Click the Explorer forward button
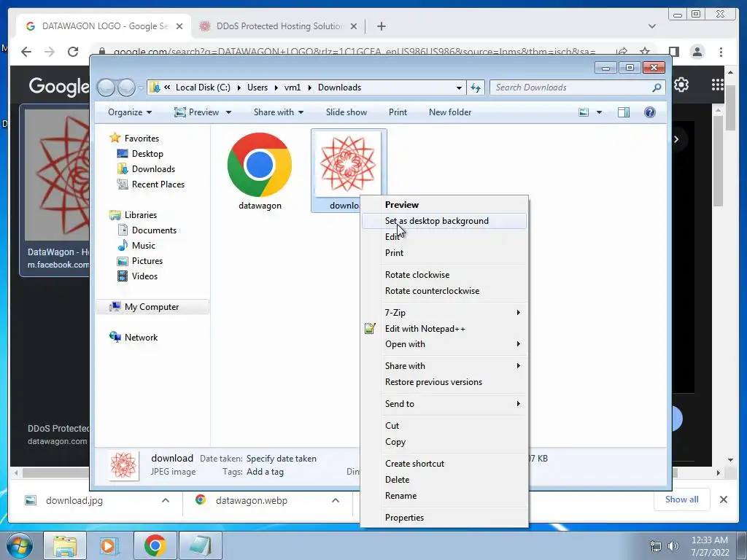 coord(126,87)
